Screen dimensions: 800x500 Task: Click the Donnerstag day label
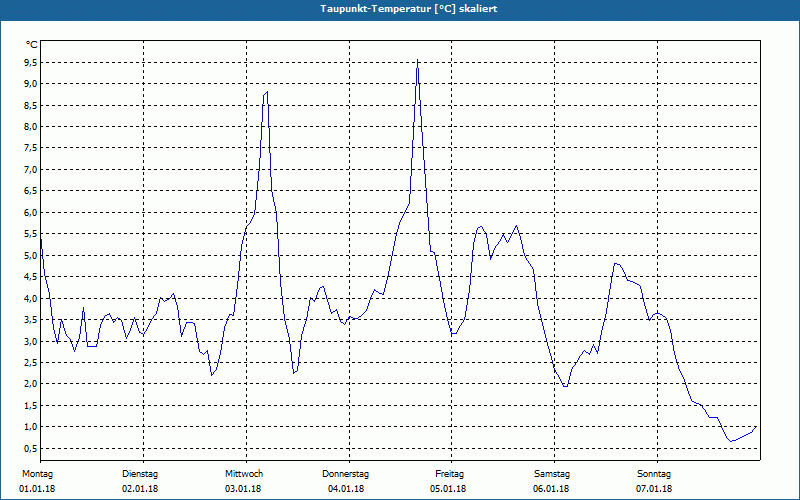click(x=345, y=474)
